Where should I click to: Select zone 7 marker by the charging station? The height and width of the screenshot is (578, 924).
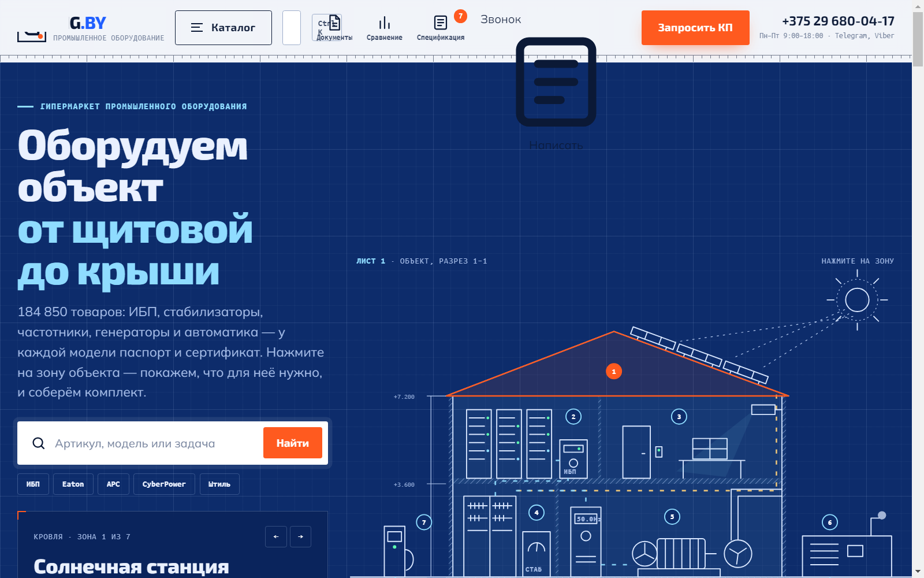pyautogui.click(x=424, y=523)
